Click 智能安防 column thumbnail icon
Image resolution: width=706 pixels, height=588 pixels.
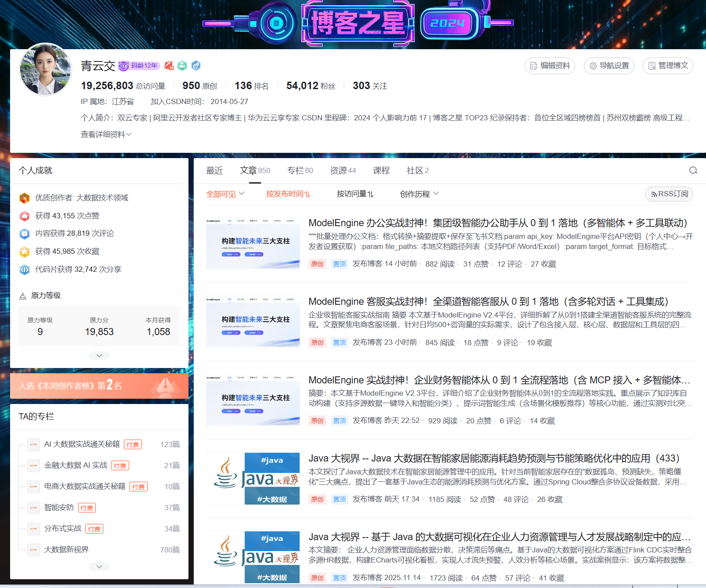point(34,508)
